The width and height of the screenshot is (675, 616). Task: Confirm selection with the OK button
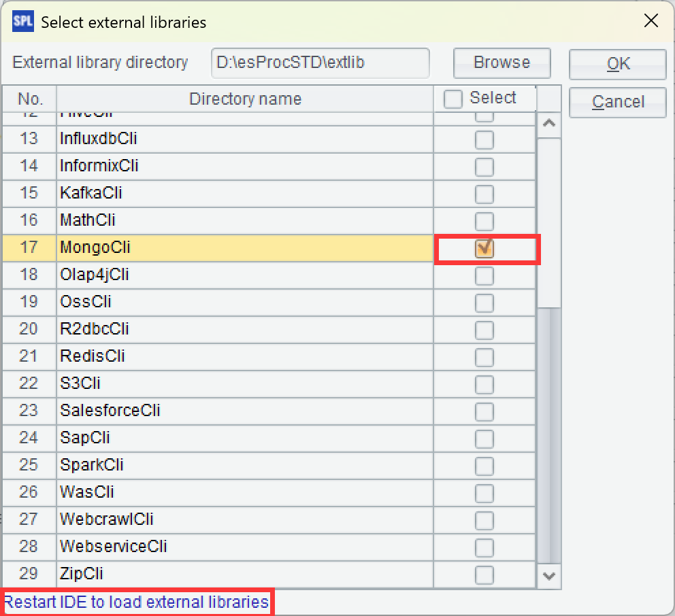618,64
